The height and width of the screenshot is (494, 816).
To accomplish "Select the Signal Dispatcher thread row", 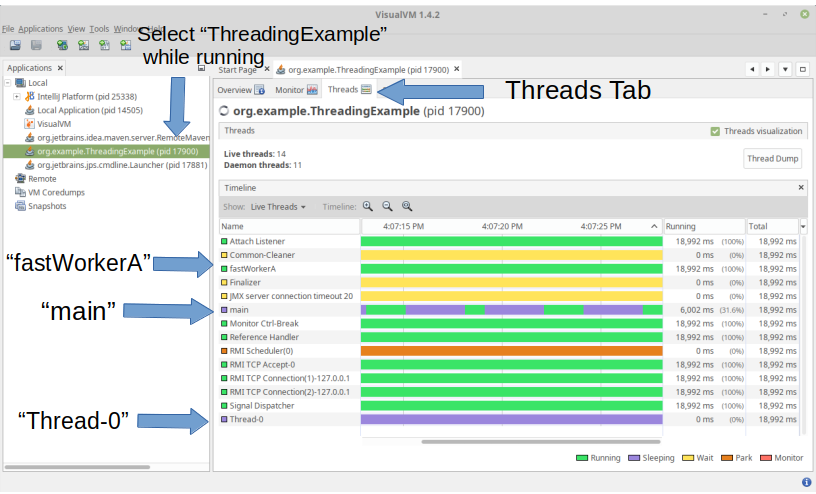I will coord(509,406).
